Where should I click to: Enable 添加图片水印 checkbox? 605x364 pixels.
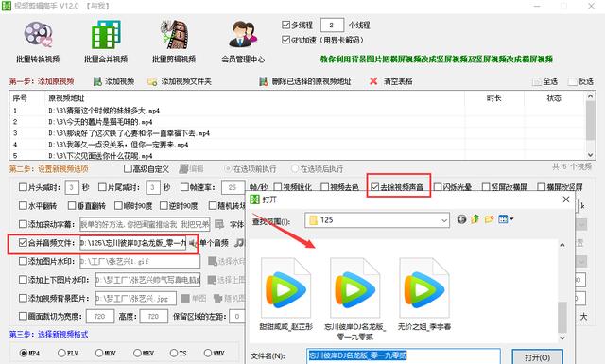click(x=23, y=261)
